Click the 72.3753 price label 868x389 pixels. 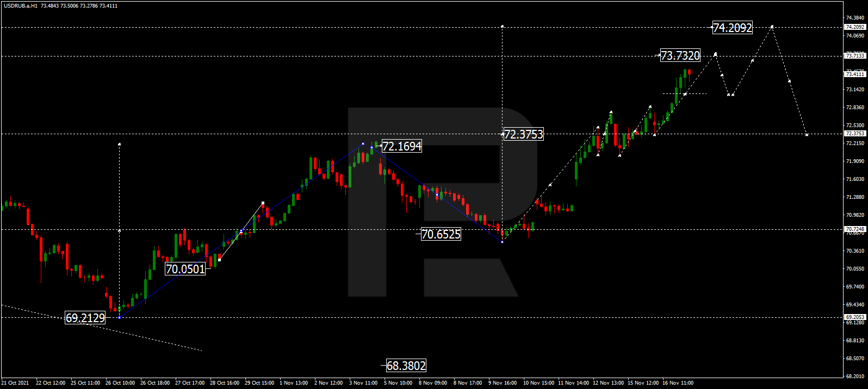pyautogui.click(x=523, y=134)
